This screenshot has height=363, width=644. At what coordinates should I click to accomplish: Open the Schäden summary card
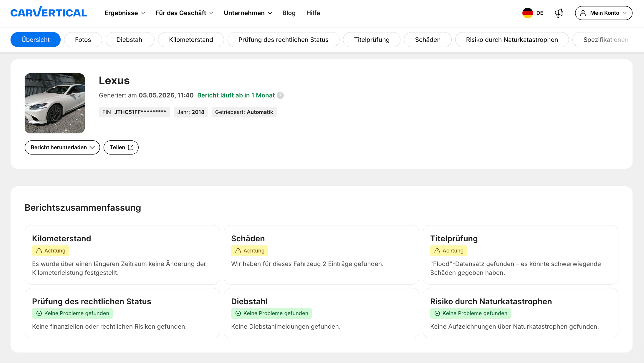(x=321, y=255)
